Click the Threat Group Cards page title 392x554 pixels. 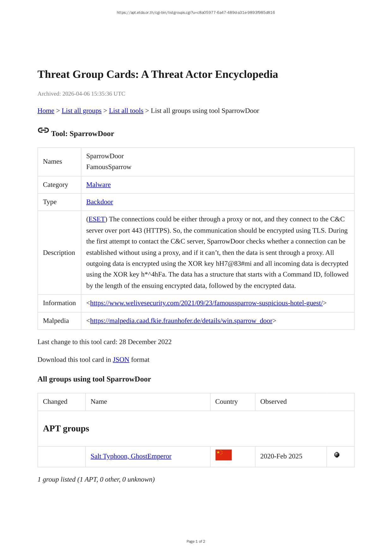157,74
